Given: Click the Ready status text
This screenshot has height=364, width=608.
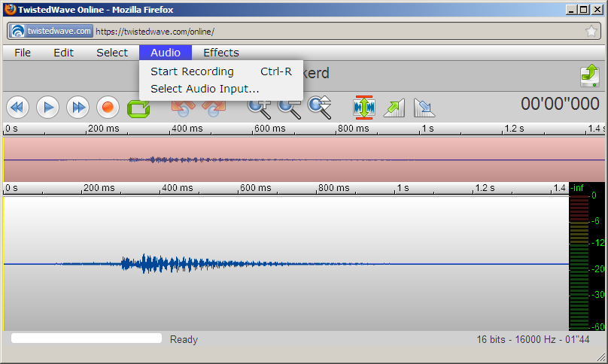Looking at the screenshot, I should (x=184, y=340).
